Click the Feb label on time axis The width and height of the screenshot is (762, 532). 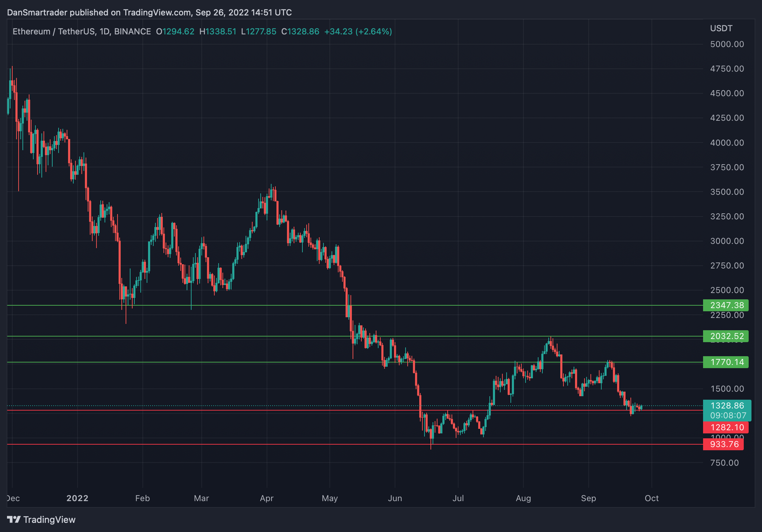pos(142,498)
